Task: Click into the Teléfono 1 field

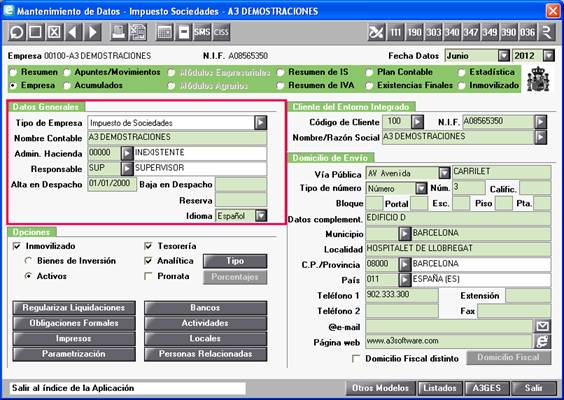Action: click(x=402, y=295)
